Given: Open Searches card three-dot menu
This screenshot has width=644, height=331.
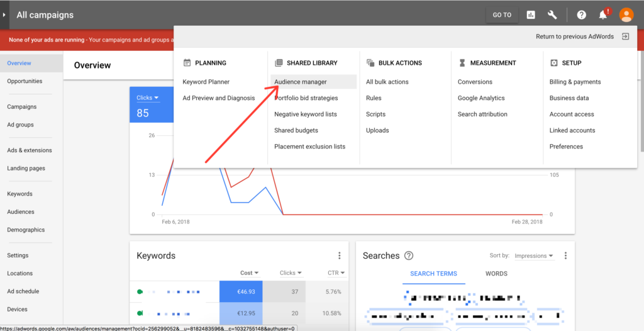Looking at the screenshot, I should (x=565, y=255).
